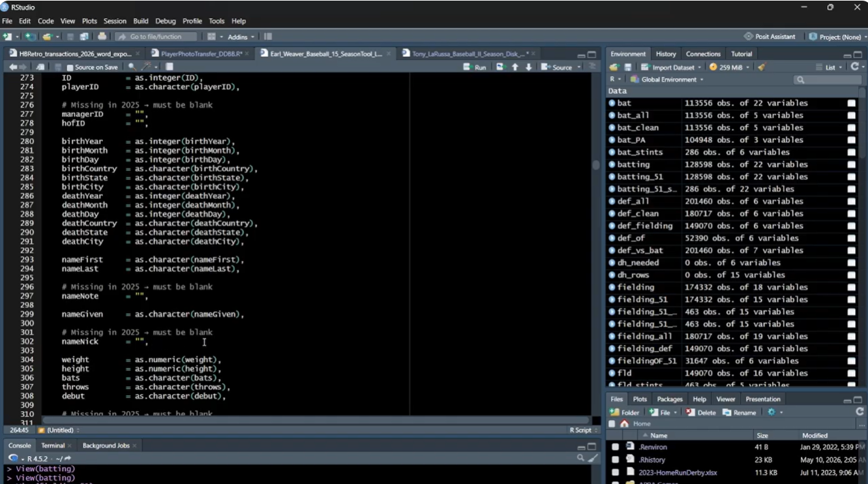Click the Rename button in Files pane
Screen dimensions: 868x484
[x=740, y=412]
